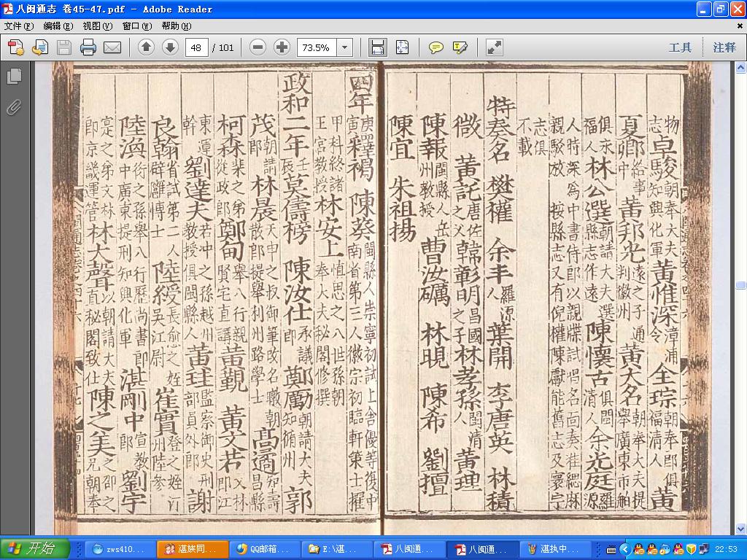Toggle read mode fullscreen icon
The width and height of the screenshot is (747, 560).
[494, 47]
